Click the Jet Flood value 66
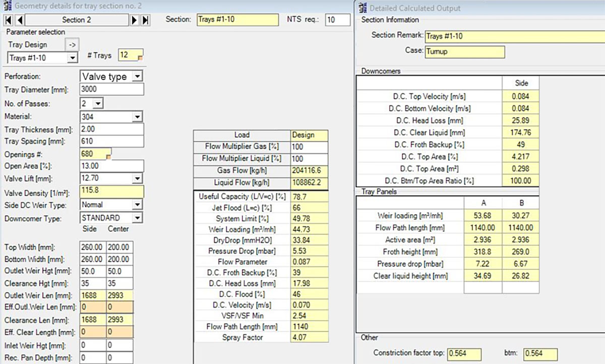Screen dimensions: 605x364 309,208
